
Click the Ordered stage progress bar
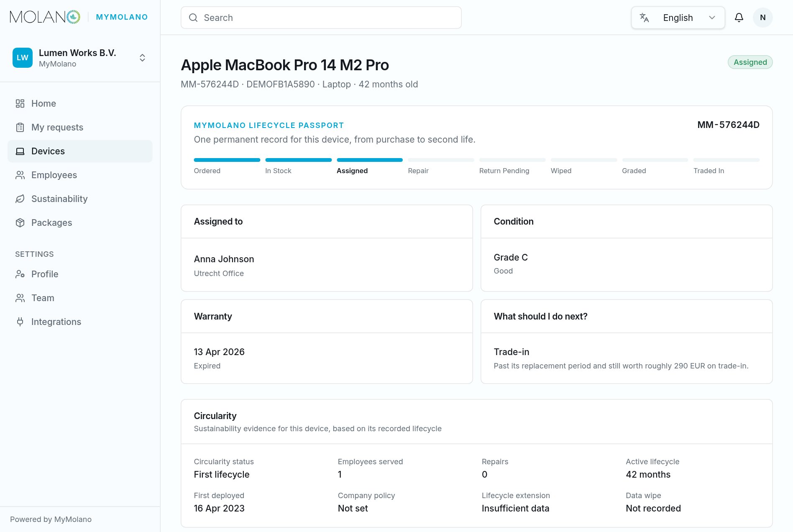pos(227,160)
